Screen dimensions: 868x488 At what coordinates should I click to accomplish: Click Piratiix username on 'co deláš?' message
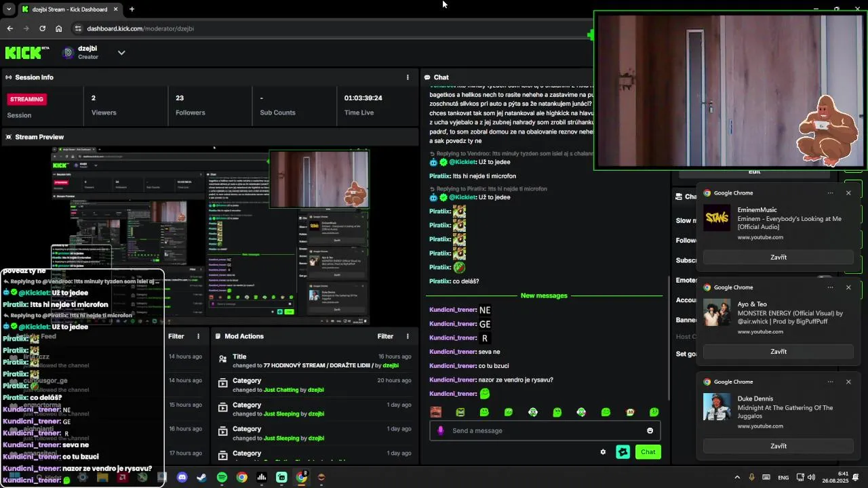(439, 281)
